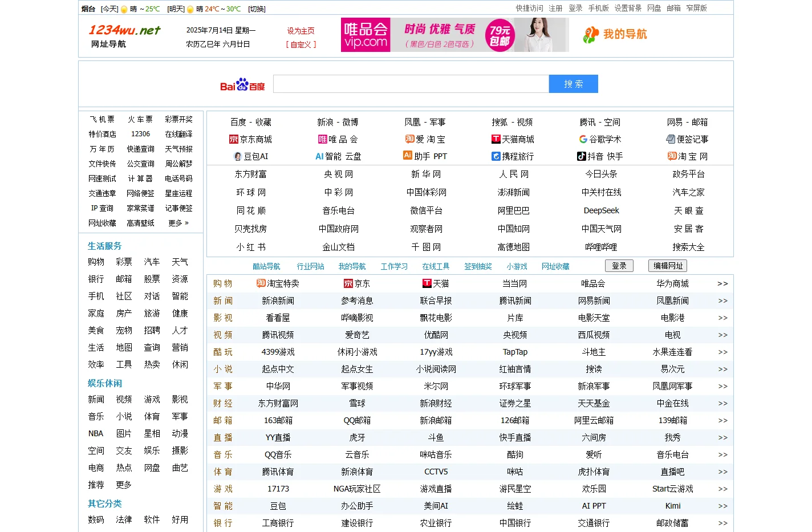This screenshot has width=812, height=532.
Task: Switch to the 小游戏 tab
Action: pos(517,266)
